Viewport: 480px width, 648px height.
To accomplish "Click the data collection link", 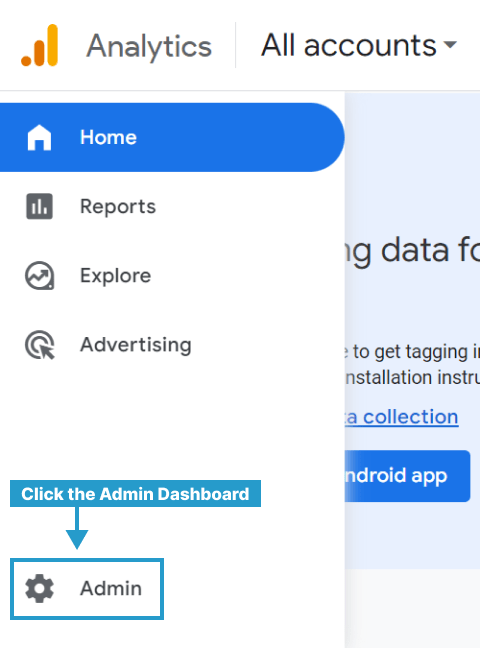I will click(x=402, y=417).
